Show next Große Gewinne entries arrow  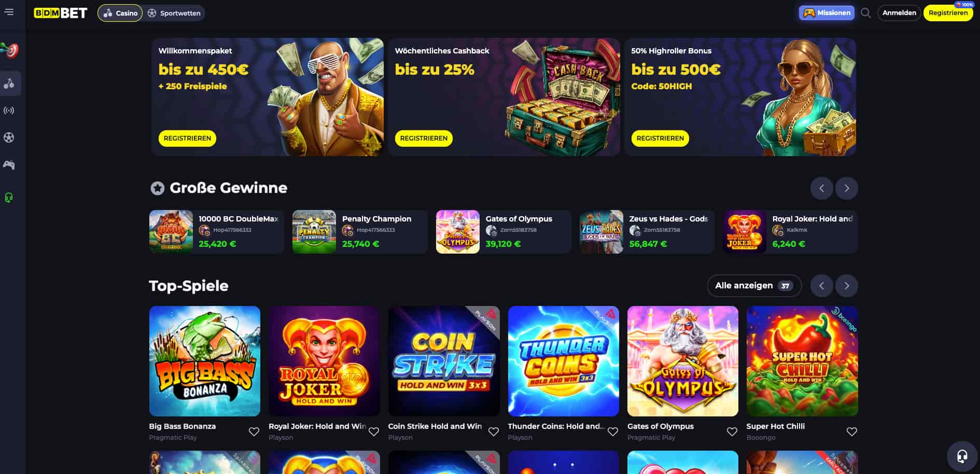pos(846,188)
